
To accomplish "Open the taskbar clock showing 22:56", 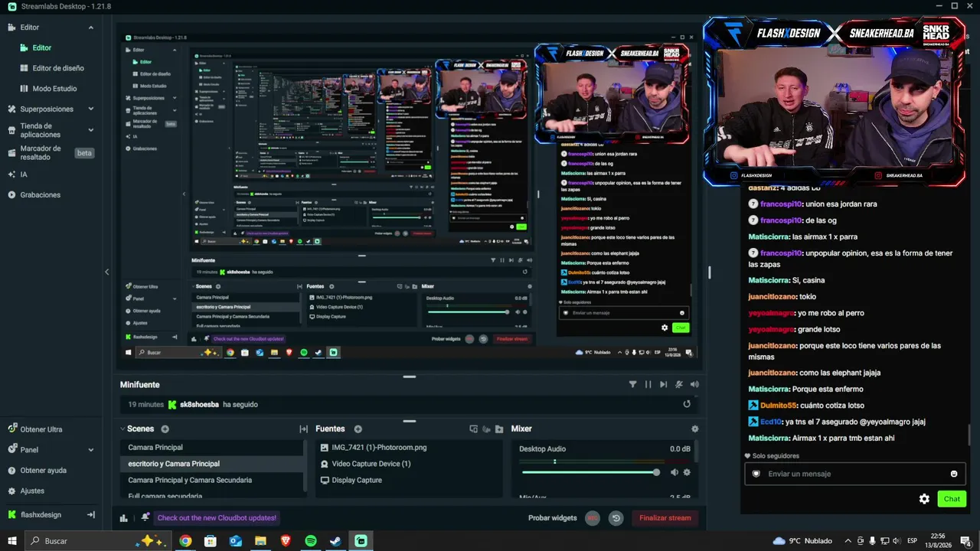I will pyautogui.click(x=938, y=541).
